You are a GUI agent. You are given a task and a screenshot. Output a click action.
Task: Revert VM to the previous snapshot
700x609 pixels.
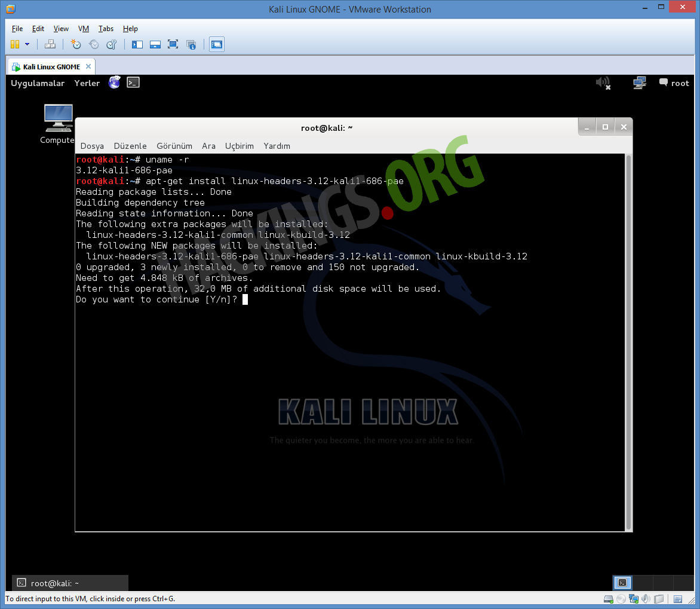[x=94, y=44]
